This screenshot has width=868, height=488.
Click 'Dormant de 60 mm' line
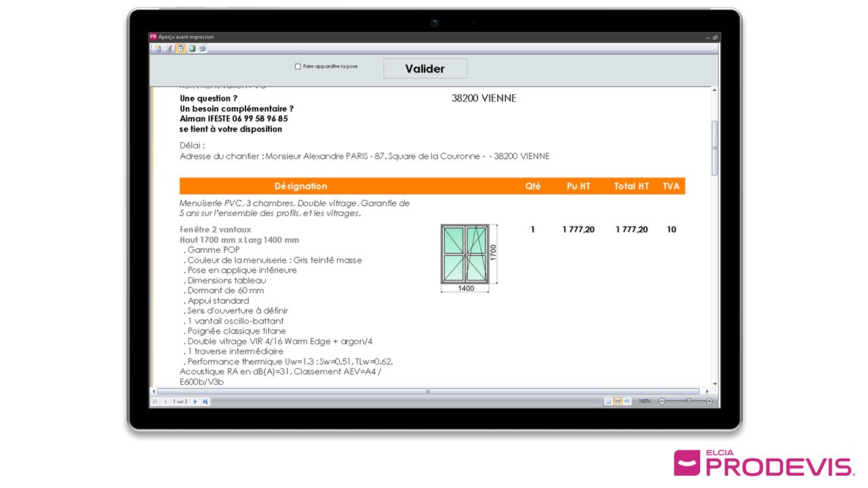coord(224,291)
